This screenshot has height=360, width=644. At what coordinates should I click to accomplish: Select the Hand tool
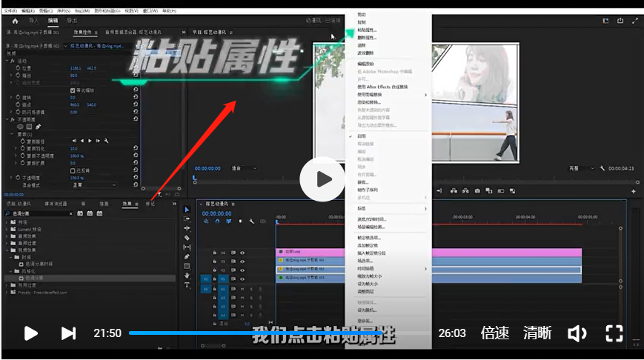pos(187,276)
